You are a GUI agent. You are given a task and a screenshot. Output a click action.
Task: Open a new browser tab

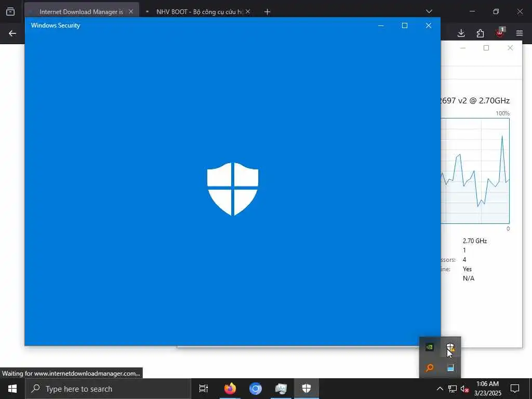pyautogui.click(x=268, y=12)
